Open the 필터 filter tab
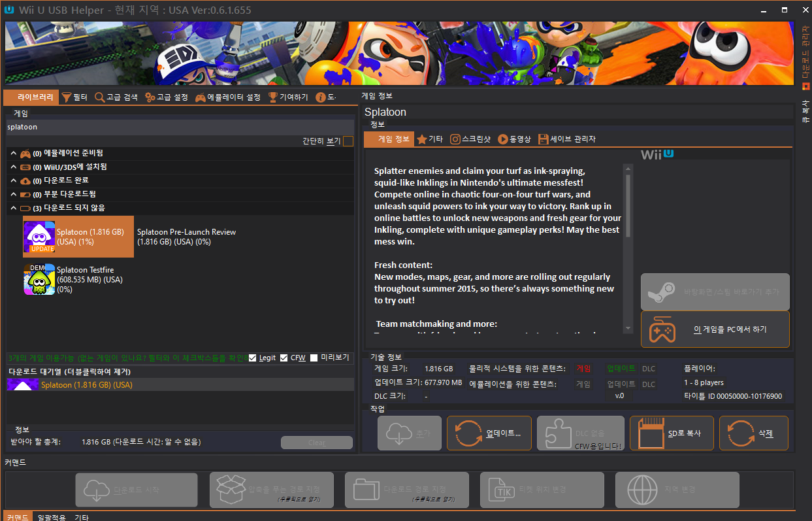Image resolution: width=812 pixels, height=521 pixels. pos(74,97)
